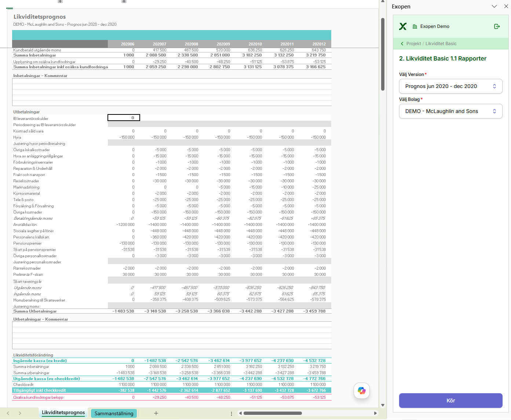This screenshot has height=420, width=511.
Task: Close the Exopen task pane
Action: pos(506,6)
